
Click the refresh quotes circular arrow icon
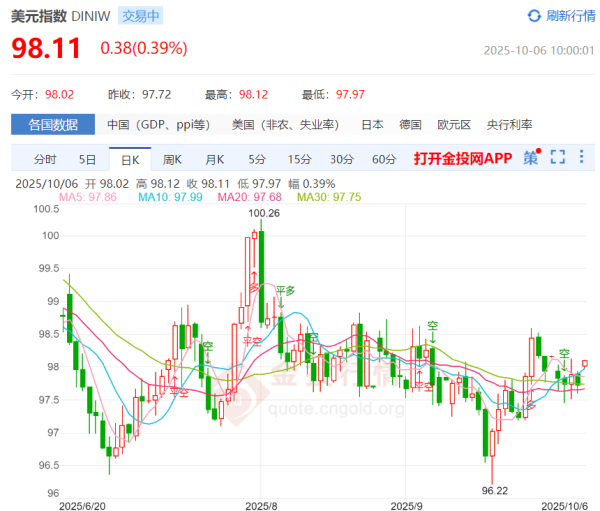point(534,16)
